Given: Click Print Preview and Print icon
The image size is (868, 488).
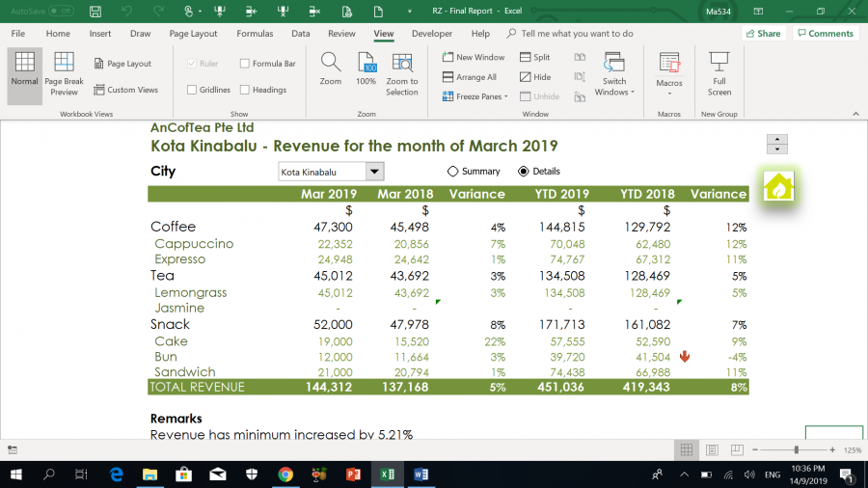Looking at the screenshot, I should [x=346, y=11].
